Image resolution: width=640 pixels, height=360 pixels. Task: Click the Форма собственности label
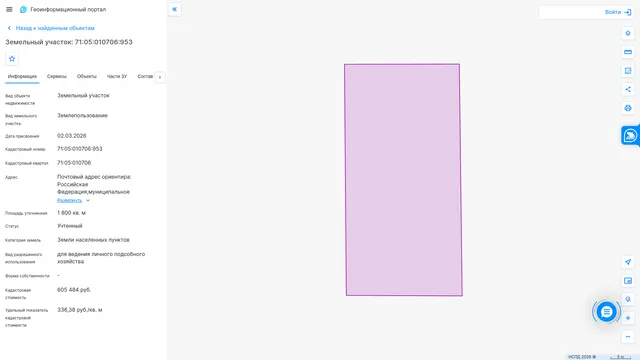click(27, 276)
